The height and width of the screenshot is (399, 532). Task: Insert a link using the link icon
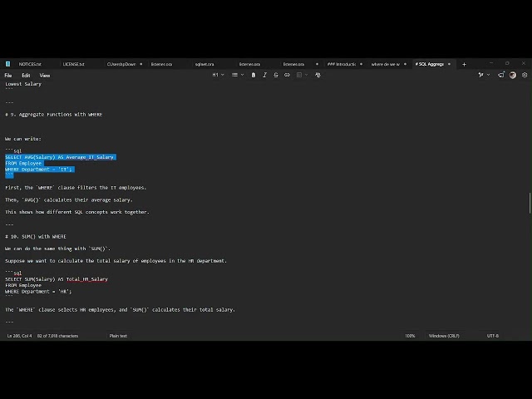pos(287,75)
